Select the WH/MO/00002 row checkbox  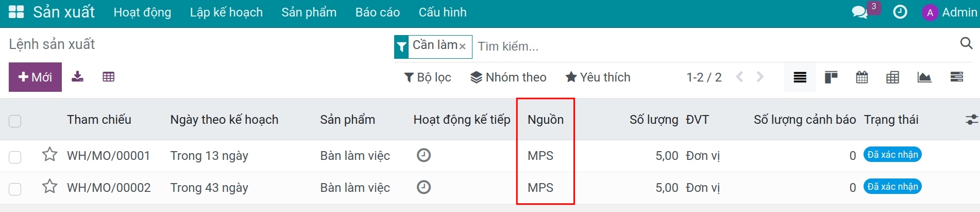pos(15,189)
